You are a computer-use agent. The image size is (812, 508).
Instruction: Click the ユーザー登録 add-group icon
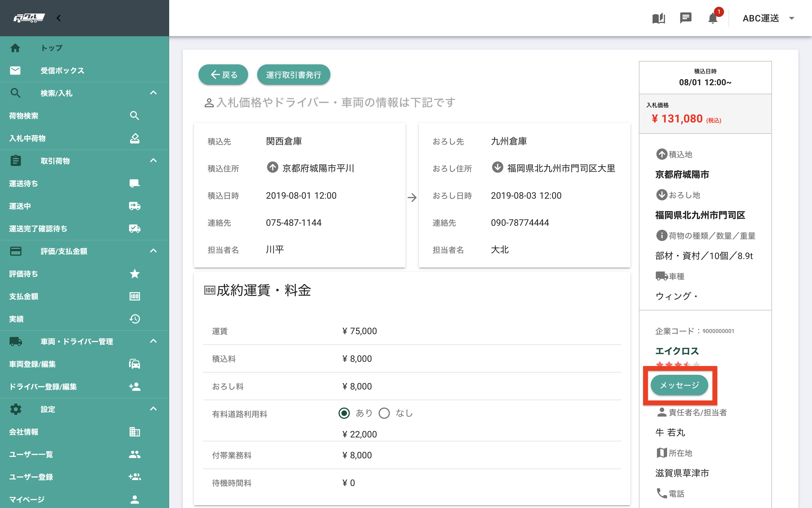(x=134, y=477)
